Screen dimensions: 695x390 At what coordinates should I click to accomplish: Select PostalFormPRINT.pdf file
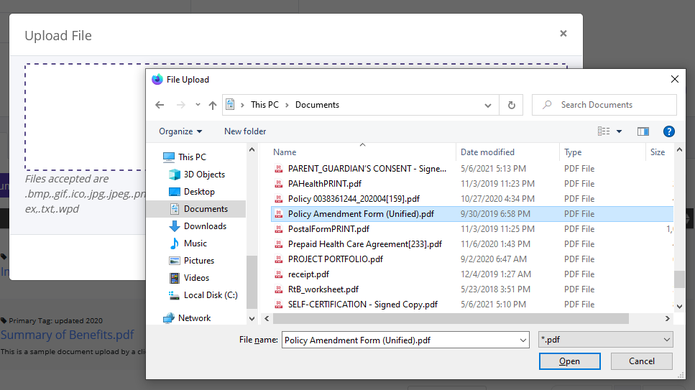click(x=328, y=229)
